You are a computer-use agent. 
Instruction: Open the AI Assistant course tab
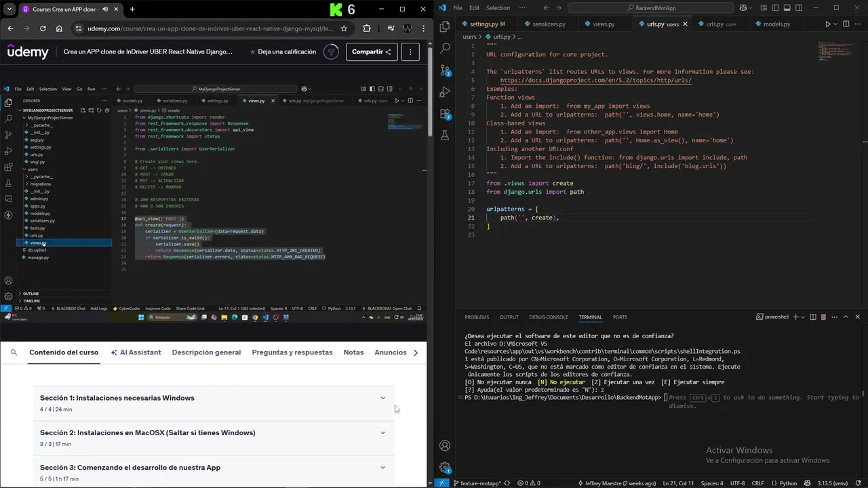tap(135, 352)
